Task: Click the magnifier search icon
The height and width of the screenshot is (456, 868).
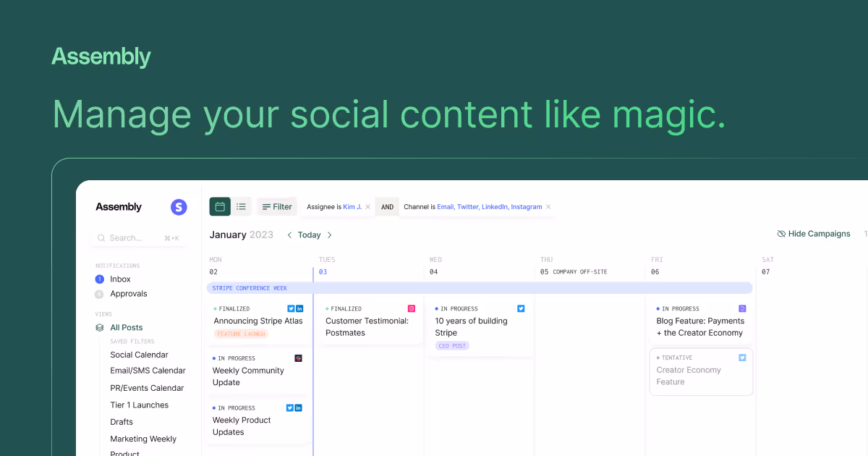Action: tap(101, 238)
